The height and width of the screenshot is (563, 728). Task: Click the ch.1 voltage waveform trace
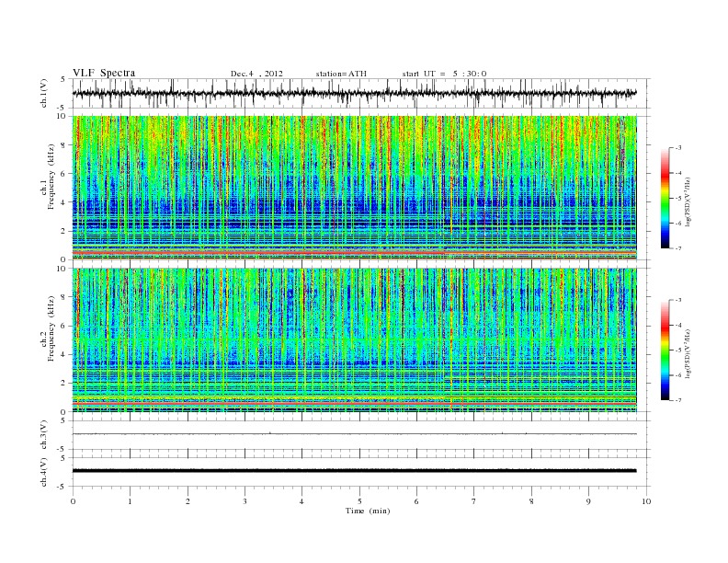coord(354,93)
